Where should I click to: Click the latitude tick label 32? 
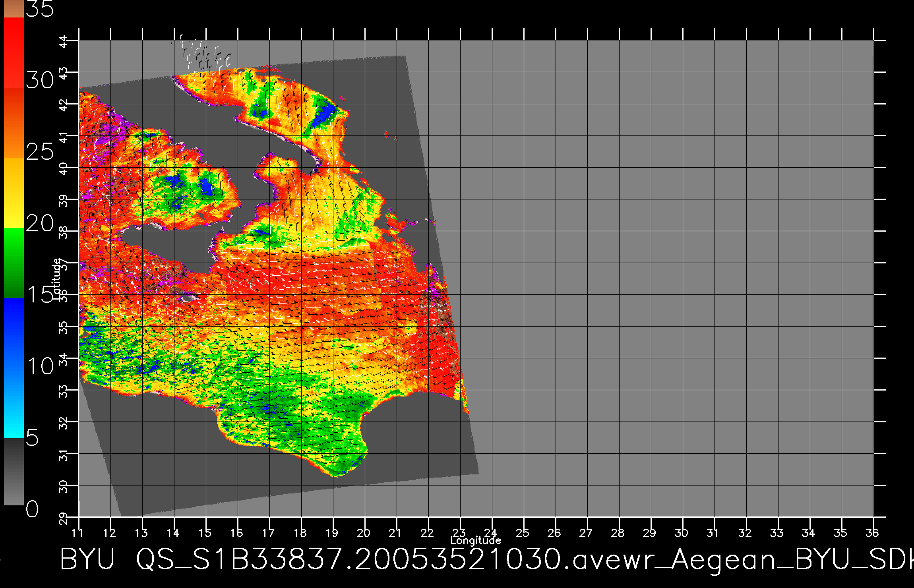[64, 423]
